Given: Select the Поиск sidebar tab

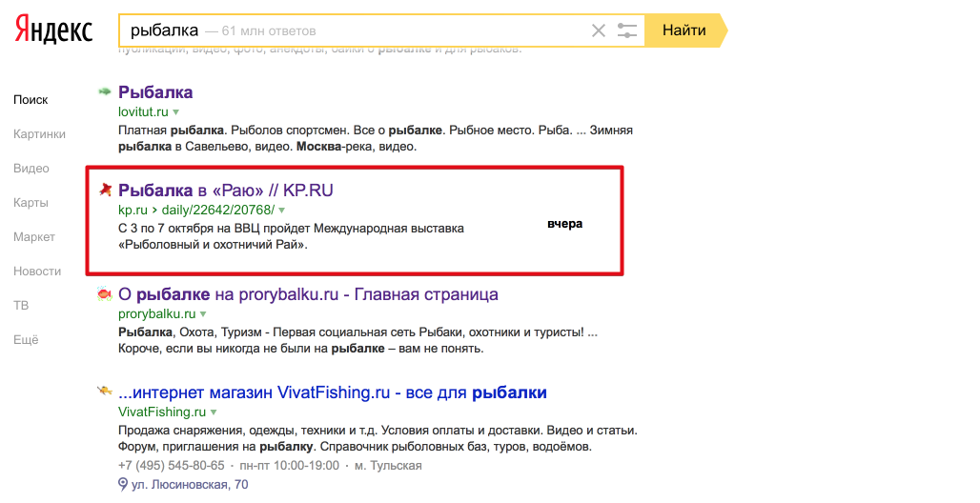Looking at the screenshot, I should [31, 99].
